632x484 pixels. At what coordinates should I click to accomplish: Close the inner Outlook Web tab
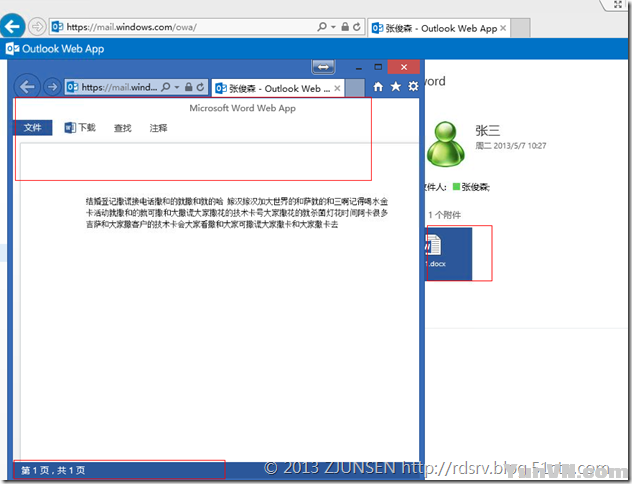(337, 88)
